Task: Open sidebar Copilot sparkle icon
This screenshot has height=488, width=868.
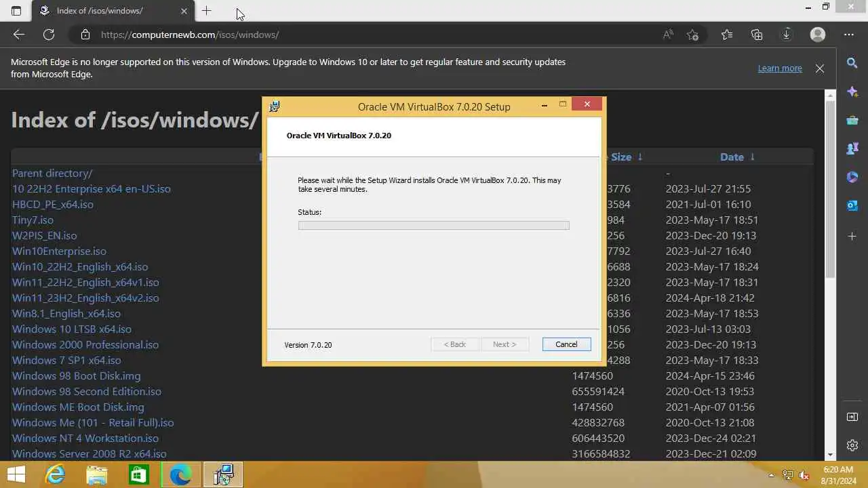Action: point(852,92)
